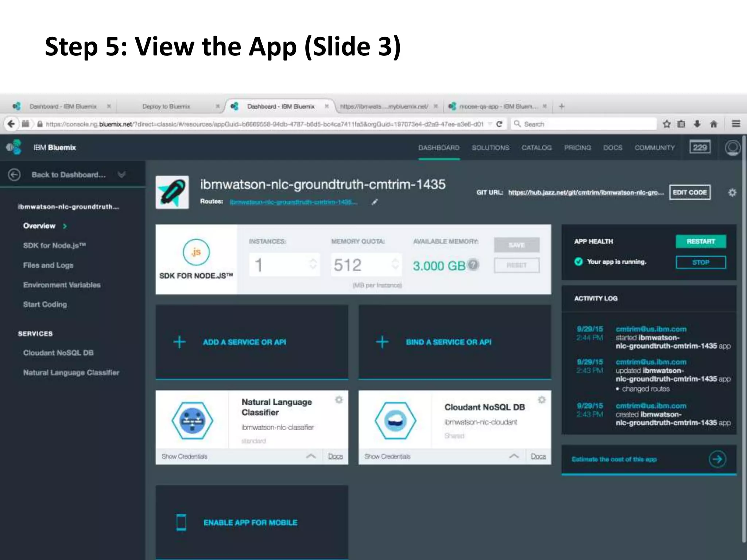
Task: Open the user profile avatar icon
Action: (733, 148)
